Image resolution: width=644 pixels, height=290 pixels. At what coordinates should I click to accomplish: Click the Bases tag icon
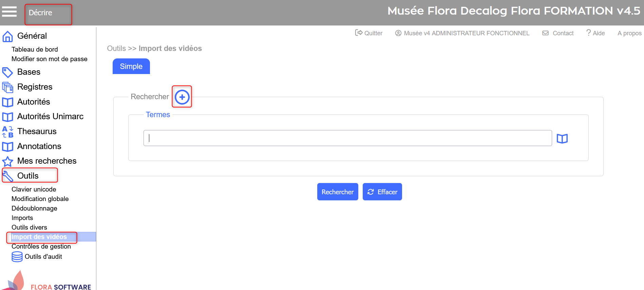(7, 72)
